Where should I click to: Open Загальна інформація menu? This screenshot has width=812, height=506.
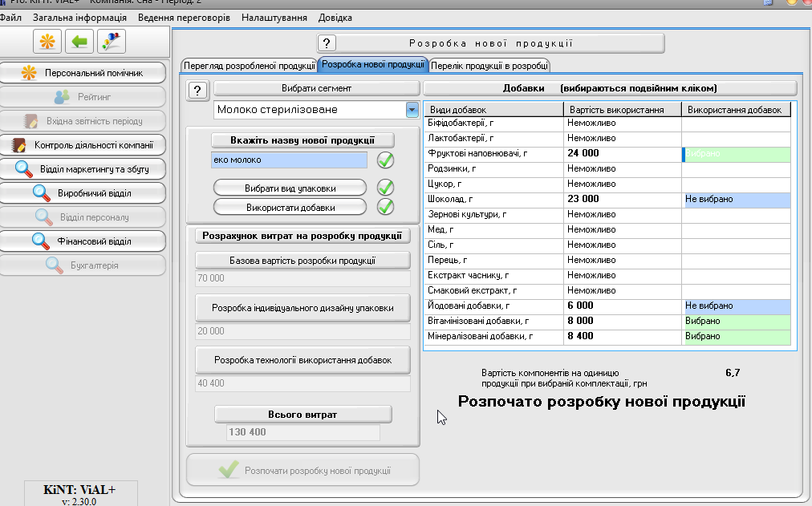tap(79, 18)
